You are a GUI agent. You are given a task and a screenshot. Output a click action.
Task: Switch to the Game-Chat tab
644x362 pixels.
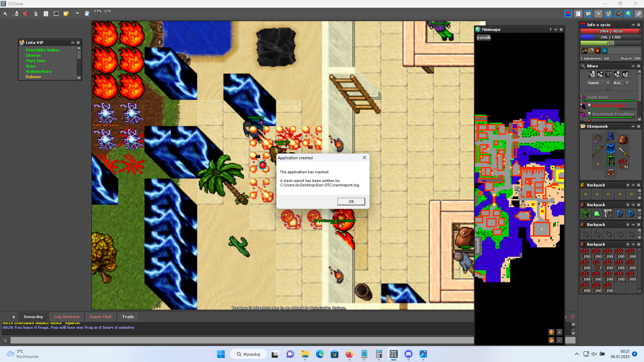(x=101, y=317)
